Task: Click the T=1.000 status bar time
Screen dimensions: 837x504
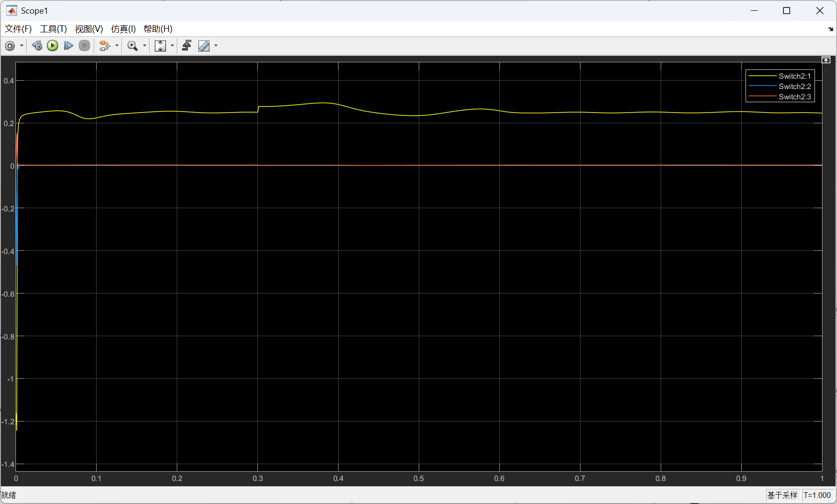Action: pos(817,495)
